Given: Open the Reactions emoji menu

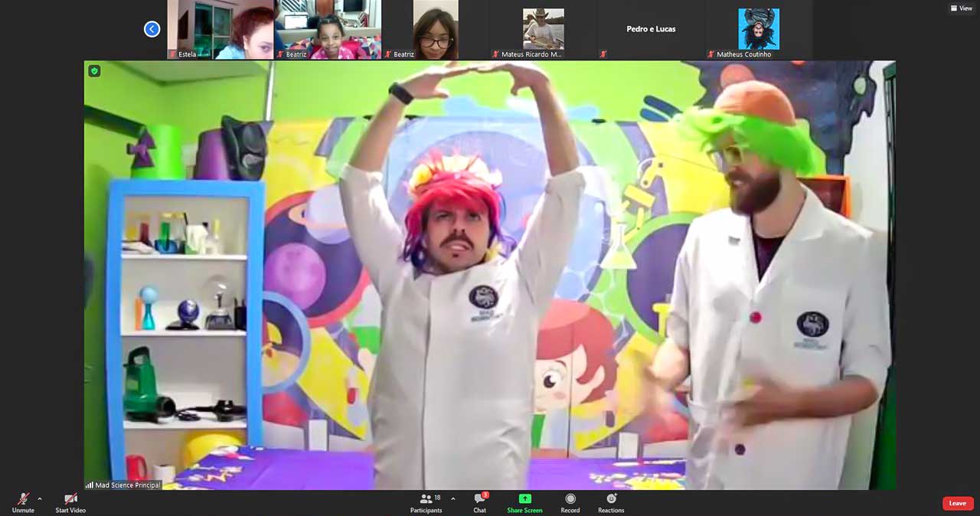Looking at the screenshot, I should 611,499.
